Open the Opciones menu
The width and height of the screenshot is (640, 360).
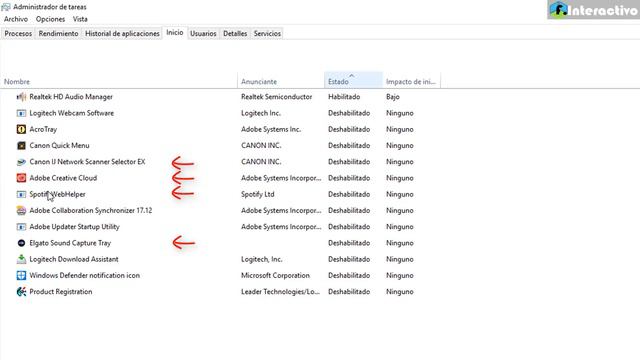tap(50, 19)
